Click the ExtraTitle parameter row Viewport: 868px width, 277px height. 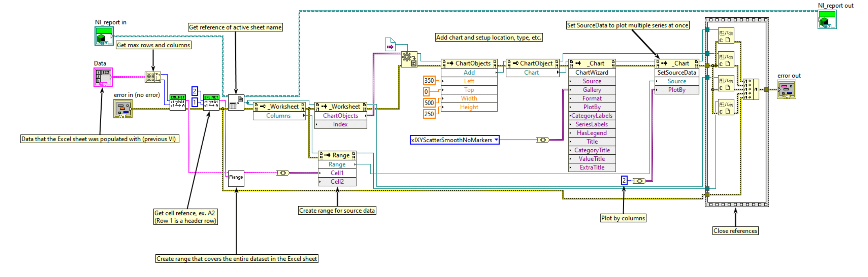(592, 167)
